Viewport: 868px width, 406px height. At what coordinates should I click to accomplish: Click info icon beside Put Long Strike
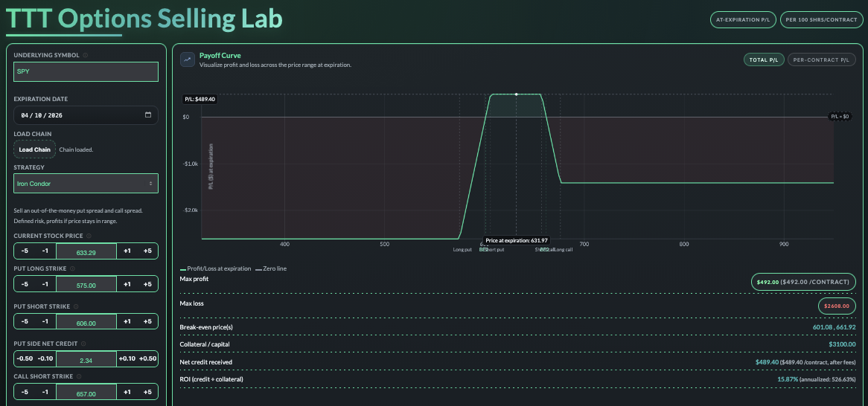pos(72,268)
